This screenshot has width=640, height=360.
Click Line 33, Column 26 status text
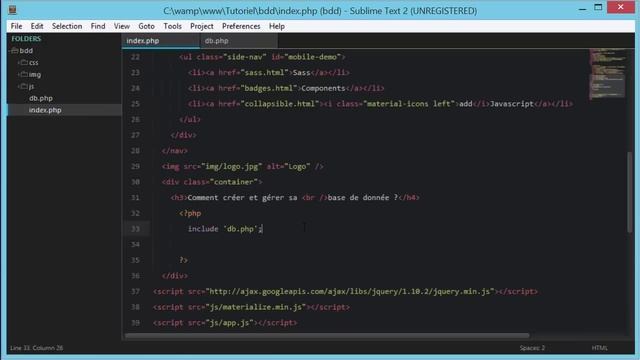coord(36,348)
